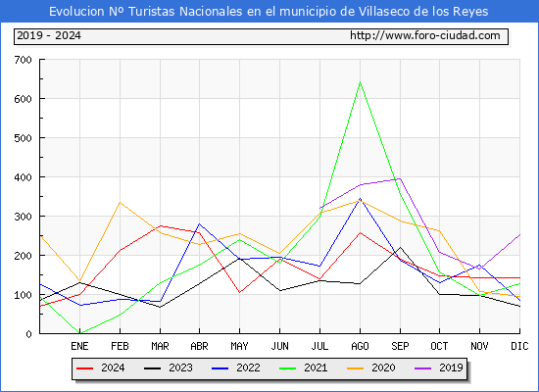Click the 400 value on the y-axis
539x392 pixels.
24,177
